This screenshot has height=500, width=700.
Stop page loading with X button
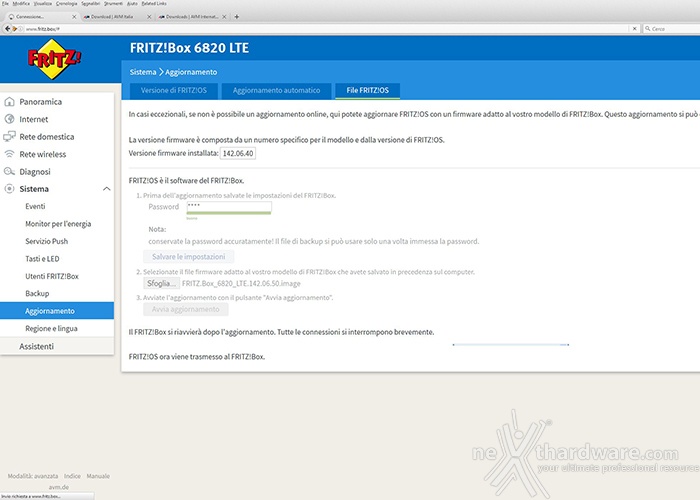[x=634, y=29]
